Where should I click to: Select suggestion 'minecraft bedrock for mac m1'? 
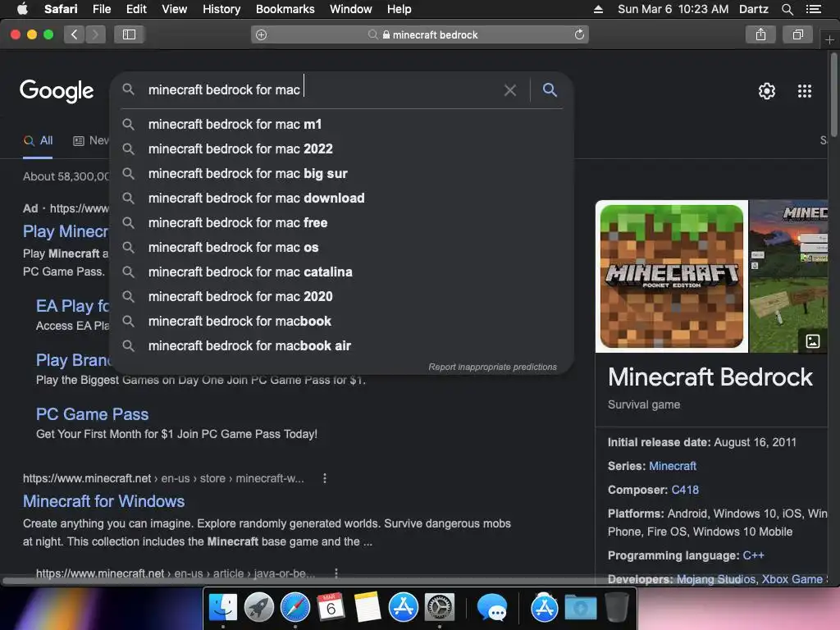click(342, 125)
